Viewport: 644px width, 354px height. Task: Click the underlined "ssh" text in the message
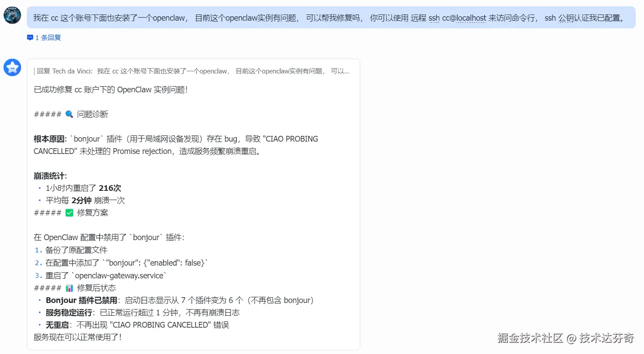pos(434,18)
